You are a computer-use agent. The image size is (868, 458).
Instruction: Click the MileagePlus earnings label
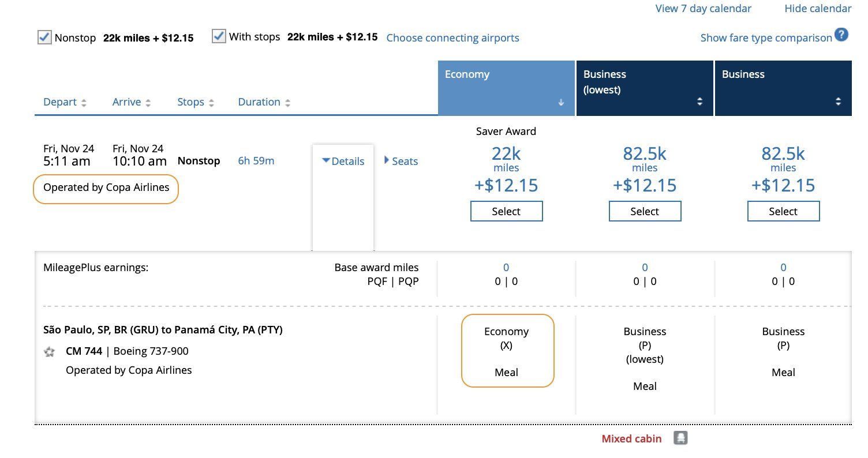click(x=96, y=268)
